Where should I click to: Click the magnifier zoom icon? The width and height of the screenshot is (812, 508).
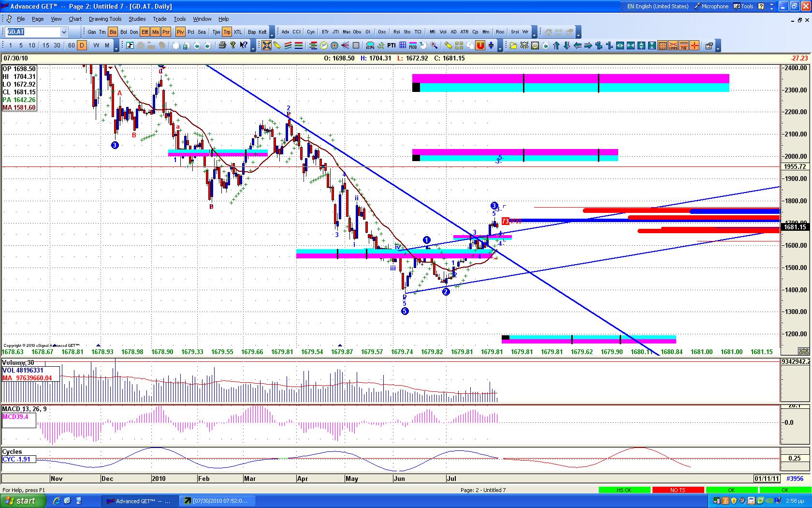pyautogui.click(x=434, y=45)
